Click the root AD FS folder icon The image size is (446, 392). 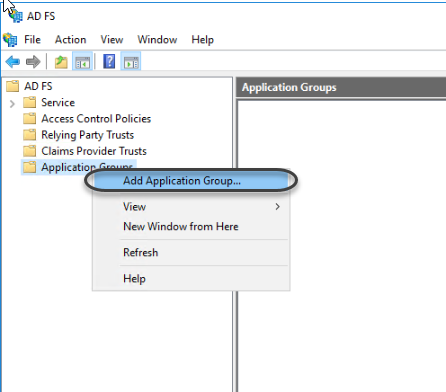13,86
